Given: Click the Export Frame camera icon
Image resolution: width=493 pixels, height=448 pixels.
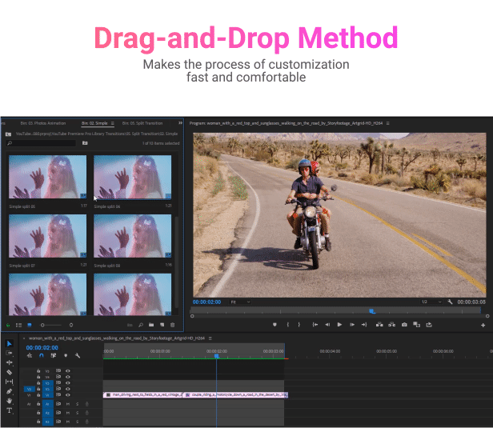Looking at the screenshot, I should (x=404, y=325).
